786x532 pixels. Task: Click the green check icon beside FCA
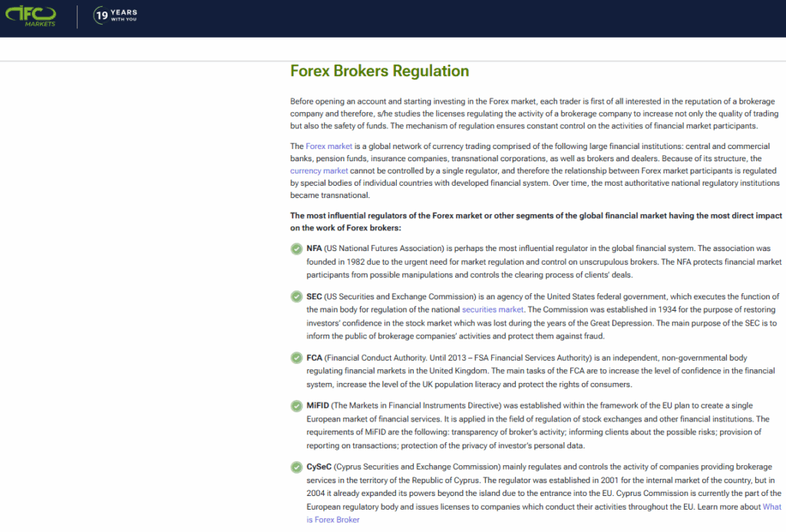pos(296,358)
